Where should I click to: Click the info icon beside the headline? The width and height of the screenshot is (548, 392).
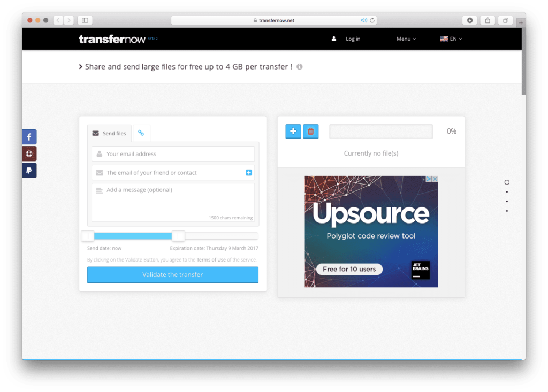point(300,67)
